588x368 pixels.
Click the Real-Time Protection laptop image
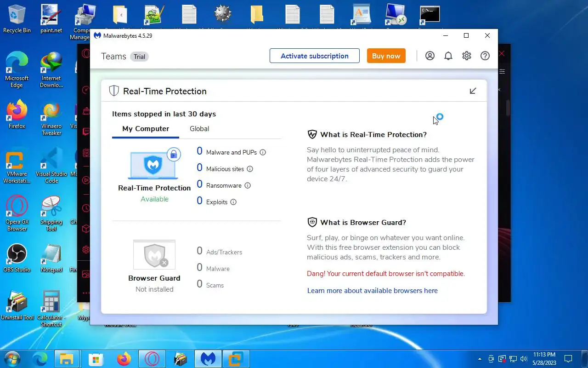pos(154,164)
